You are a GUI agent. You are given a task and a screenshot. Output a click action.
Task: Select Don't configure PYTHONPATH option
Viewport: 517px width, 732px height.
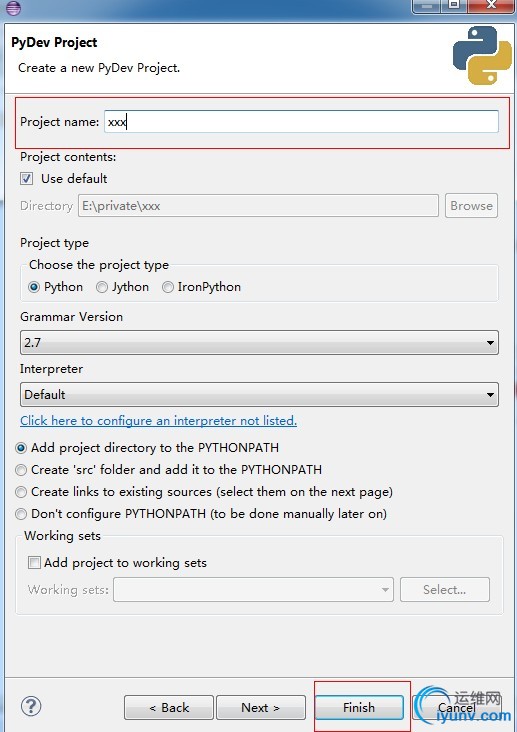click(x=21, y=514)
